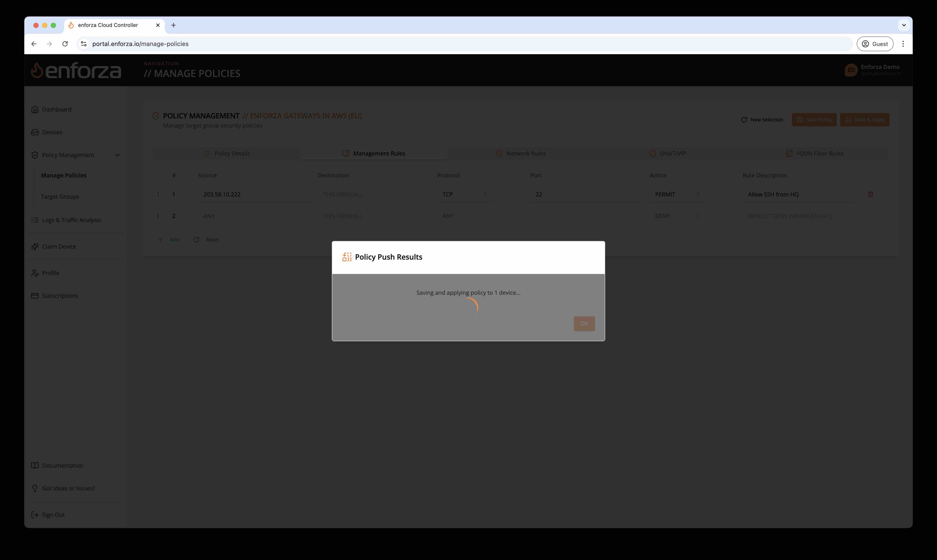Open the PERMIT action dropdown for rule 1
This screenshot has height=560, width=937.
(x=677, y=194)
